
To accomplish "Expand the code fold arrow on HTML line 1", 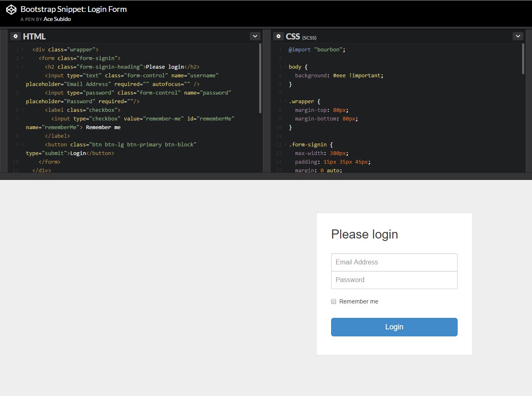I will pos(22,49).
